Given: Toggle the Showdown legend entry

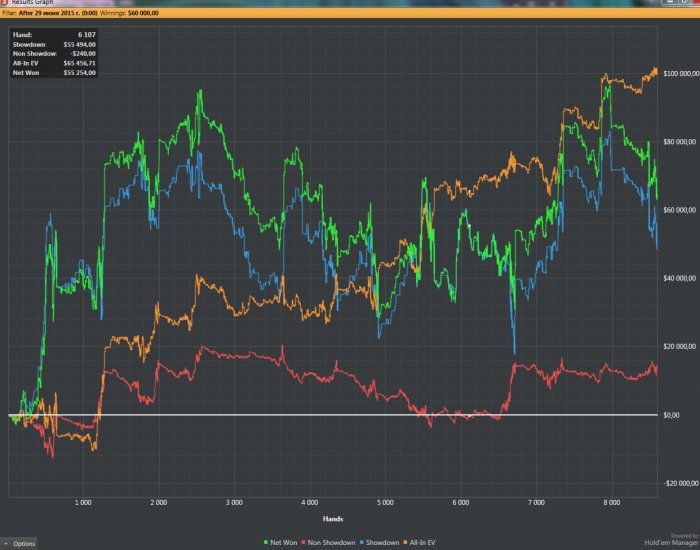Looking at the screenshot, I should click(379, 542).
